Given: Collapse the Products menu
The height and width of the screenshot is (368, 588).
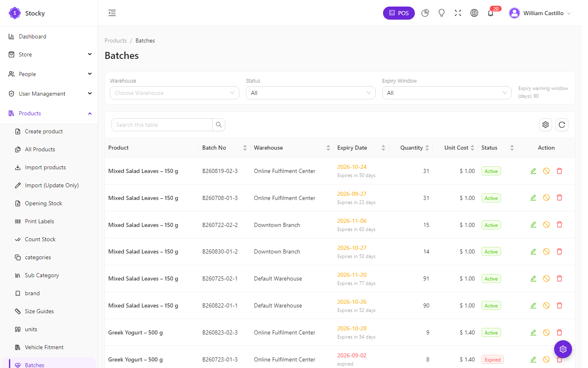Looking at the screenshot, I should pyautogui.click(x=49, y=113).
